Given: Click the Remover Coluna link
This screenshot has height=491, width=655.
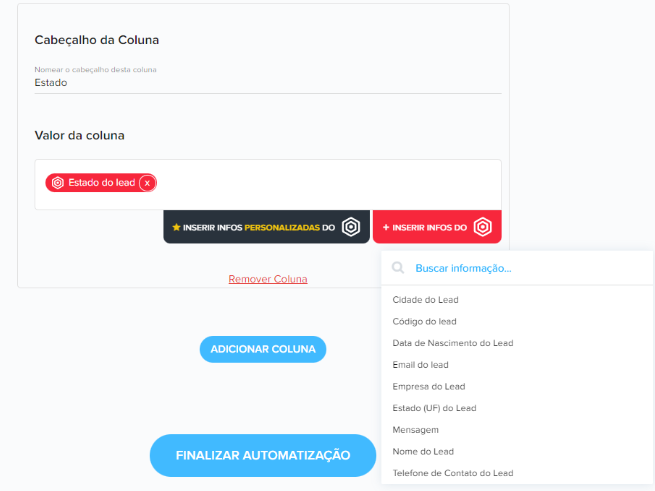Looking at the screenshot, I should (x=267, y=279).
